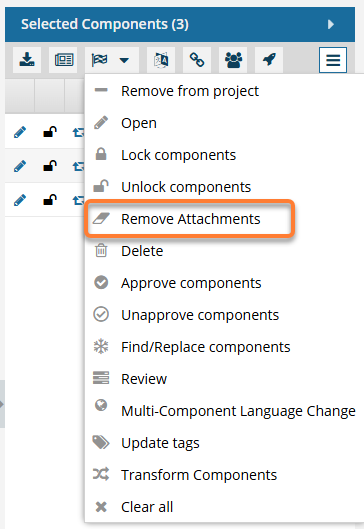Click the translation document icon
The width and height of the screenshot is (364, 529).
coord(161,60)
